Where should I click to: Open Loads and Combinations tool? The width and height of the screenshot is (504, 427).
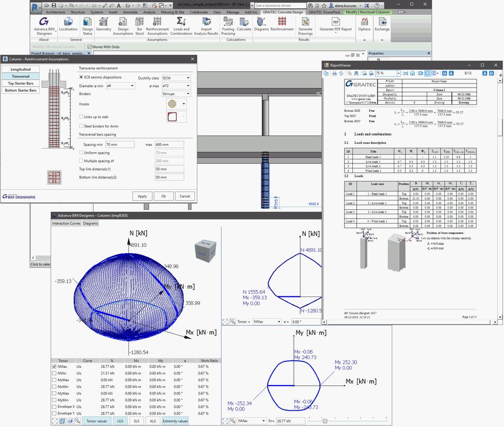point(181,26)
